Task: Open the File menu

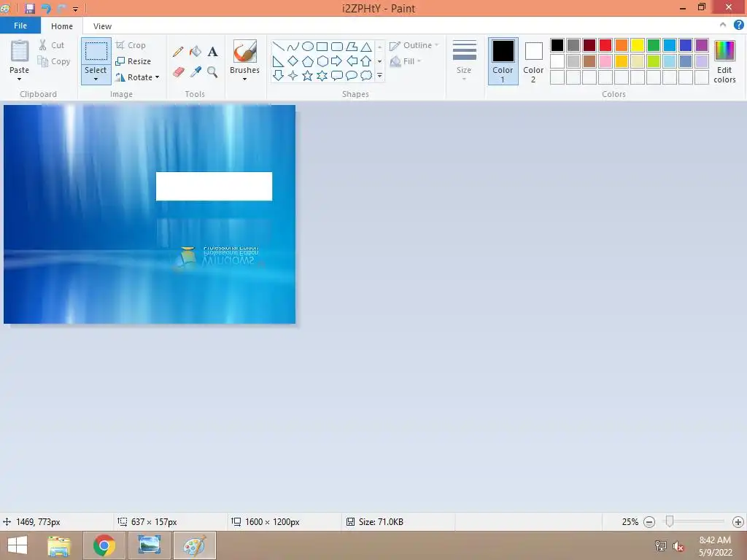Action: (20, 26)
